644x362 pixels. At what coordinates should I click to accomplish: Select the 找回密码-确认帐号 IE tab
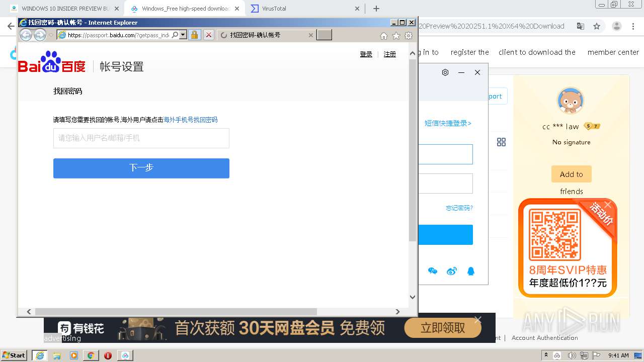coord(266,35)
